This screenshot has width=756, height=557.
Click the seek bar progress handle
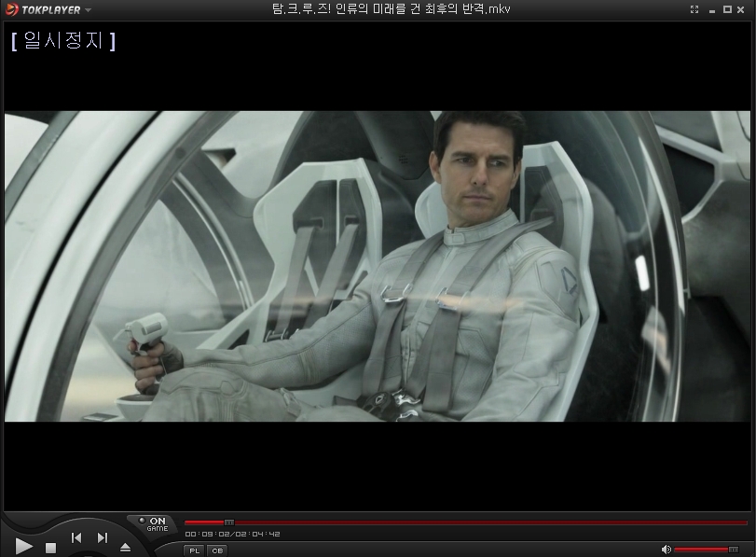tap(228, 522)
